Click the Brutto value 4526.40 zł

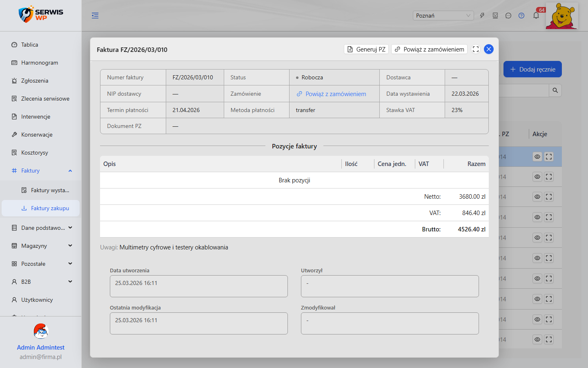tap(472, 229)
